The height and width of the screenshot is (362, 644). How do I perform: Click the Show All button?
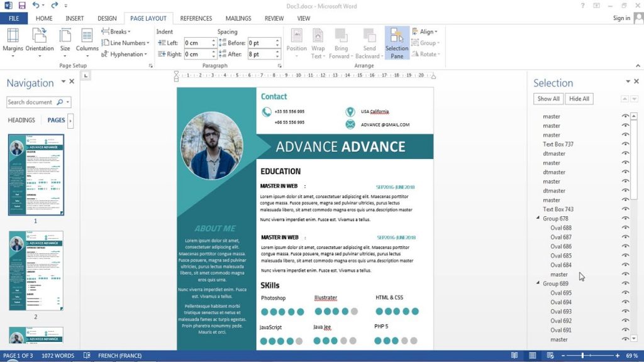(x=548, y=99)
